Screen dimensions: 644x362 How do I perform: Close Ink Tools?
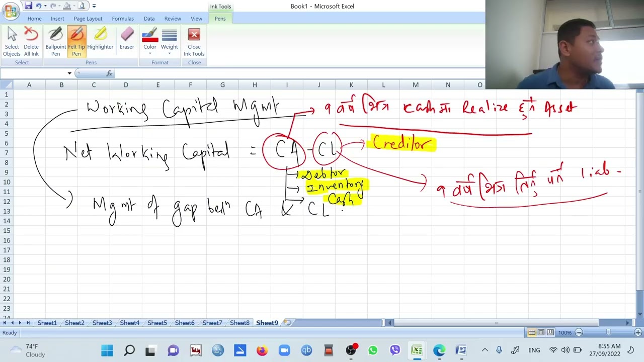[194, 42]
